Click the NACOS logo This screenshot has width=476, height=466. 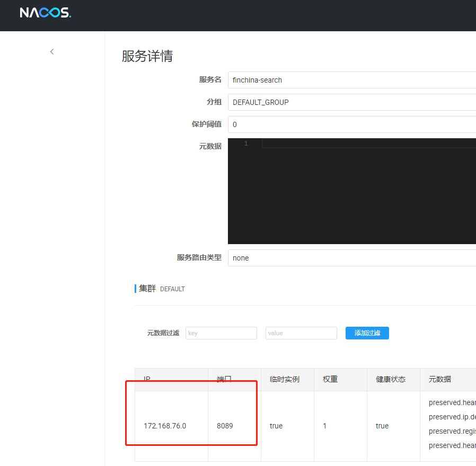46,13
